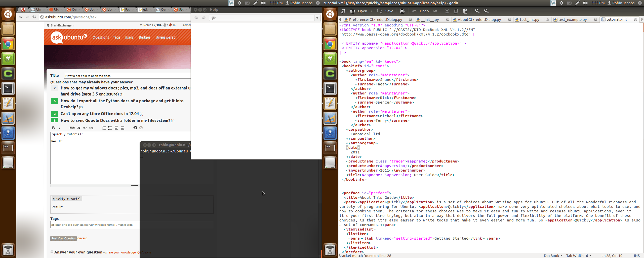Click the INS indicator in gedit status bar
Viewport: 644px width, 258px height.
tap(637, 255)
